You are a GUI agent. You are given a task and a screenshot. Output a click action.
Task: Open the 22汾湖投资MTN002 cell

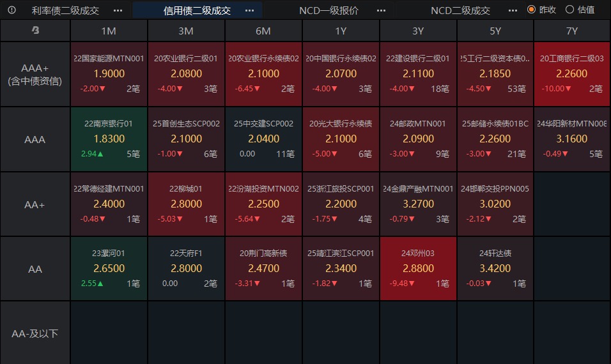[x=263, y=204]
